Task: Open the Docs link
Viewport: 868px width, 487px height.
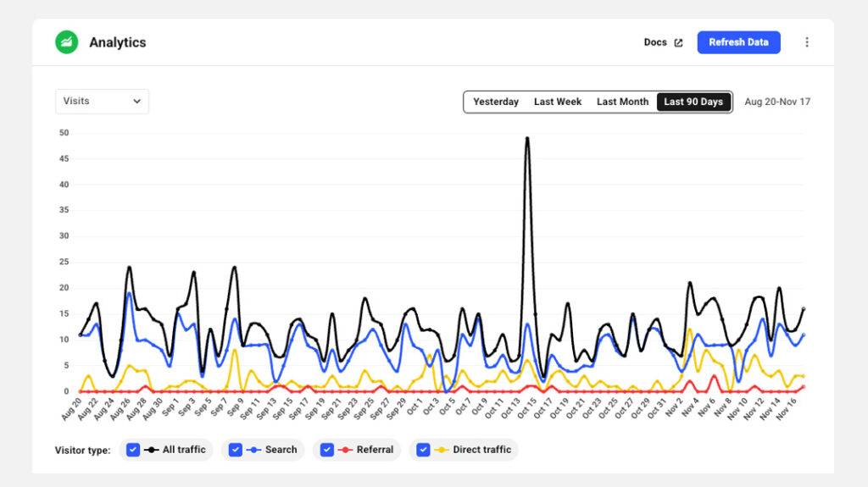Action: 655,42
